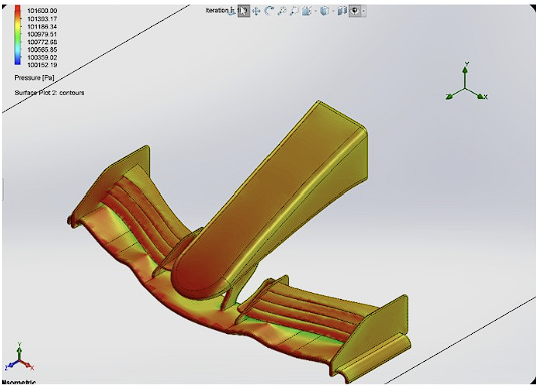Click the pressure color legend bar
The image size is (536, 386).
pyautogui.click(x=17, y=35)
